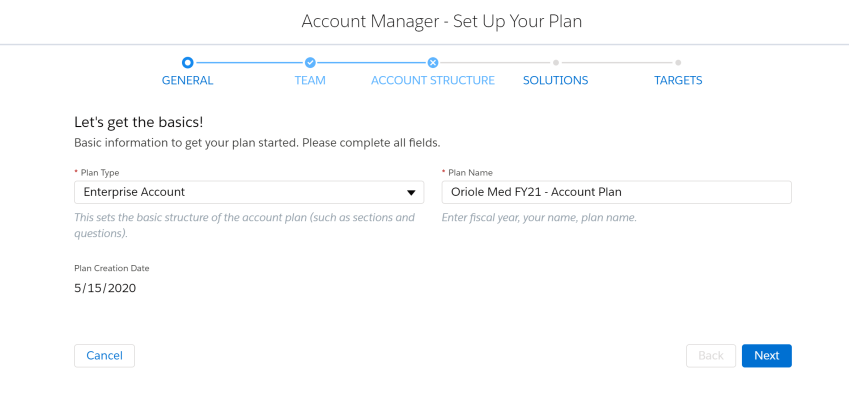Select the TARGETS step label
The width and height of the screenshot is (849, 408).
point(678,81)
